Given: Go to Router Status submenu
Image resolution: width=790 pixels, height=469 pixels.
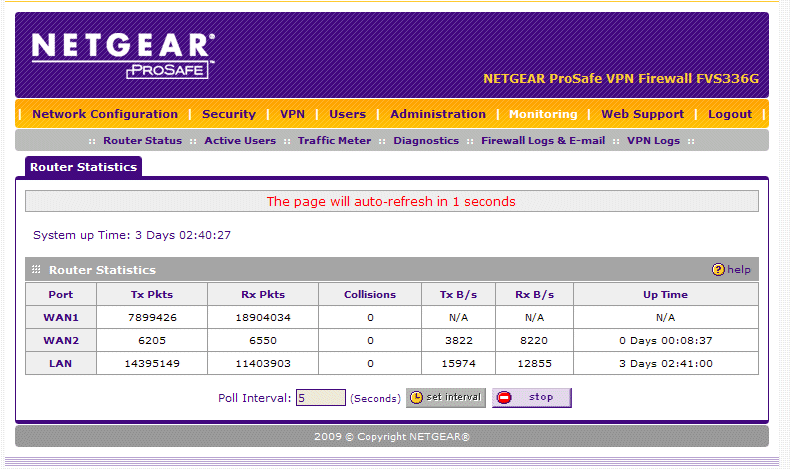Looking at the screenshot, I should [x=143, y=141].
